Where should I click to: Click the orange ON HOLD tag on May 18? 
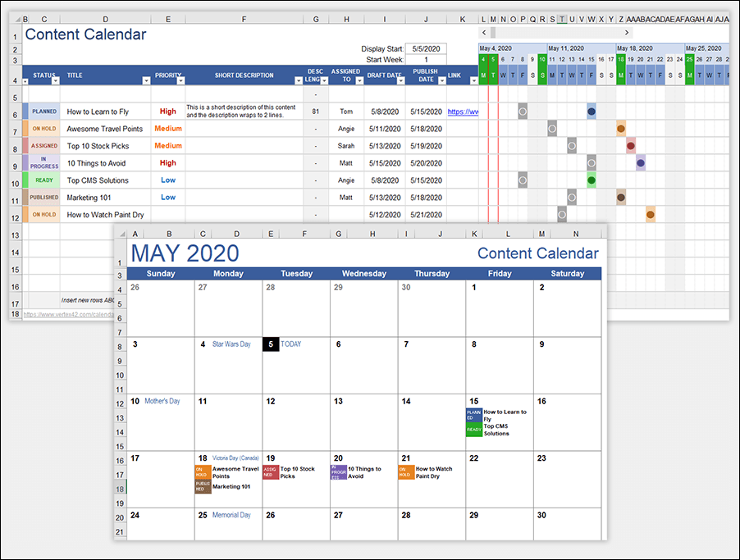pyautogui.click(x=203, y=472)
